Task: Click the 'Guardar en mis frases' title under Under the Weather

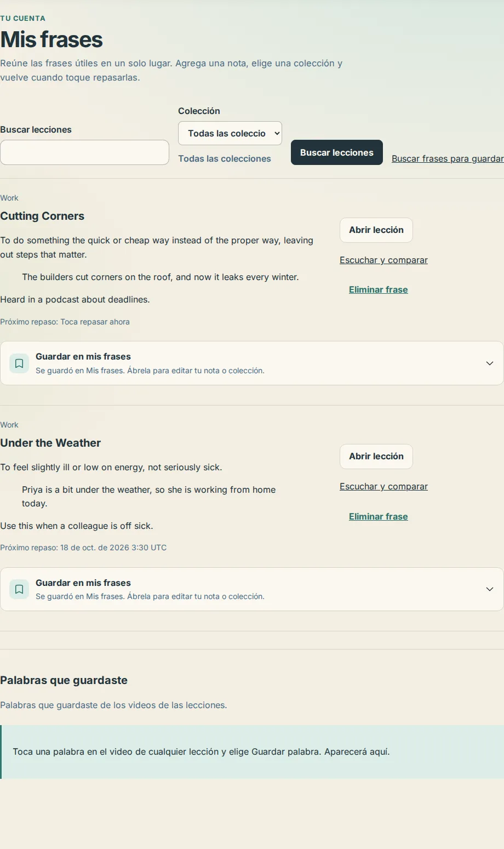Action: coord(83,583)
